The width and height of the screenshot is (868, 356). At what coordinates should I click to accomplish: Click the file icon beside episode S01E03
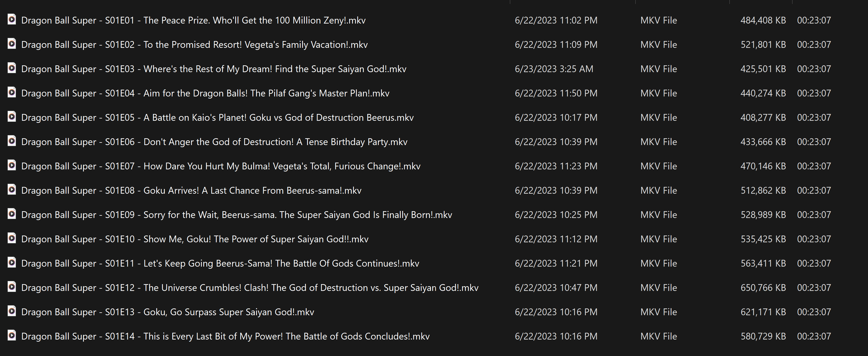click(12, 68)
